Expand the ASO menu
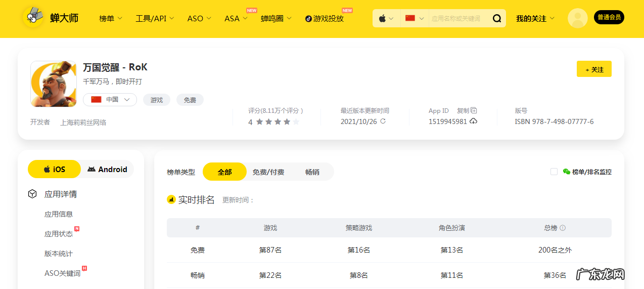Image resolution: width=644 pixels, height=289 pixels. (199, 18)
